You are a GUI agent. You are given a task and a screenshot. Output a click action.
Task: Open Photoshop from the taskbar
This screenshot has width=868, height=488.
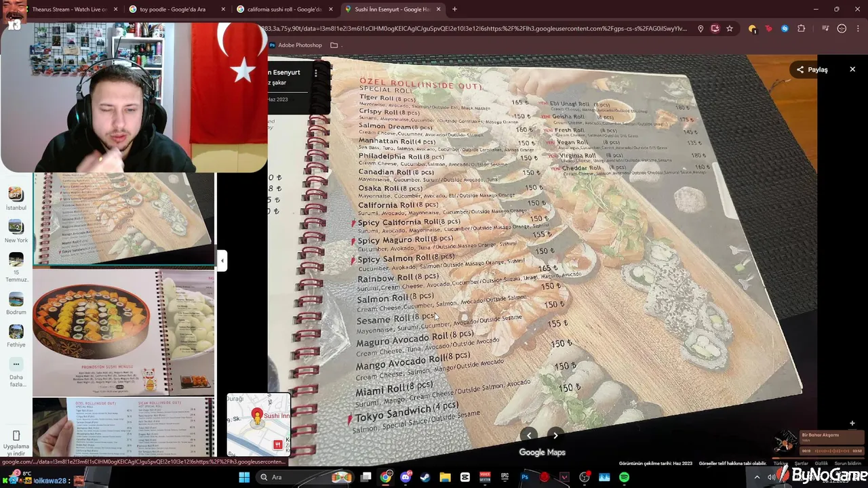[x=524, y=477]
